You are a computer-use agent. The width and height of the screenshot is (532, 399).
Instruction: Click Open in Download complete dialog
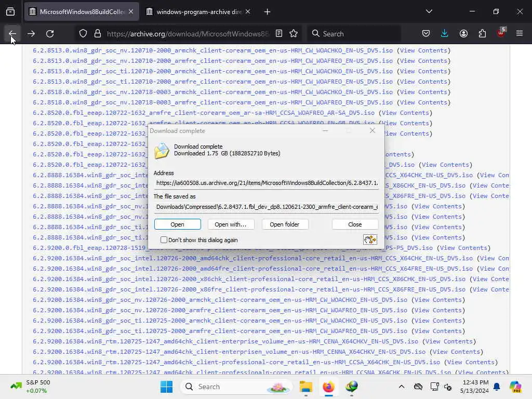(x=178, y=224)
